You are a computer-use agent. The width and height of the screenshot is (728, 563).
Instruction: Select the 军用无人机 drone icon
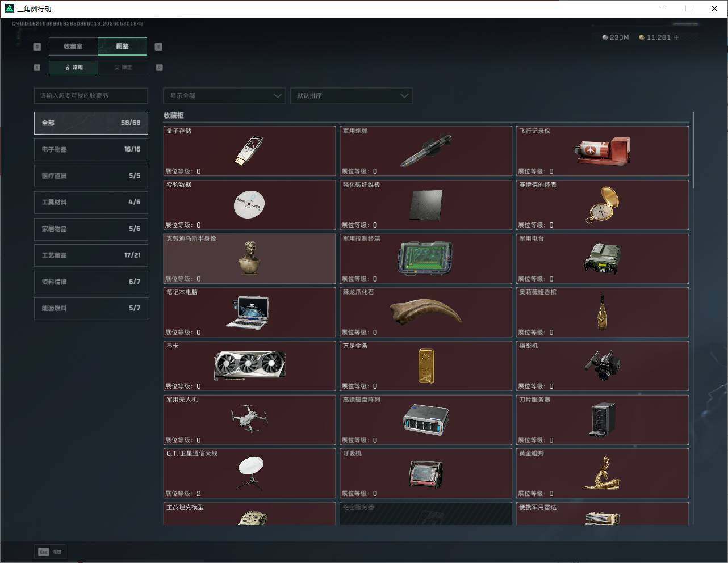coord(249,419)
